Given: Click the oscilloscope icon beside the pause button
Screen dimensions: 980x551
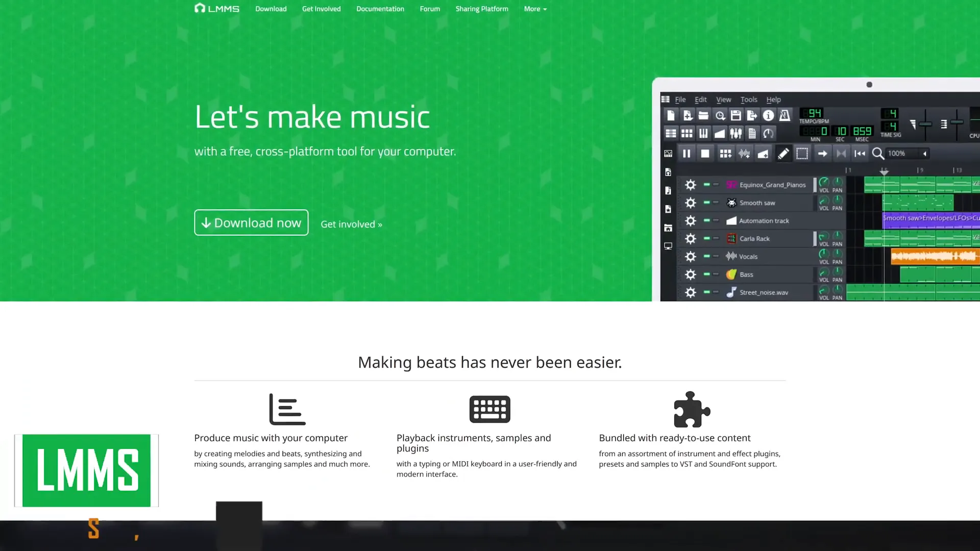Looking at the screenshot, I should (668, 153).
